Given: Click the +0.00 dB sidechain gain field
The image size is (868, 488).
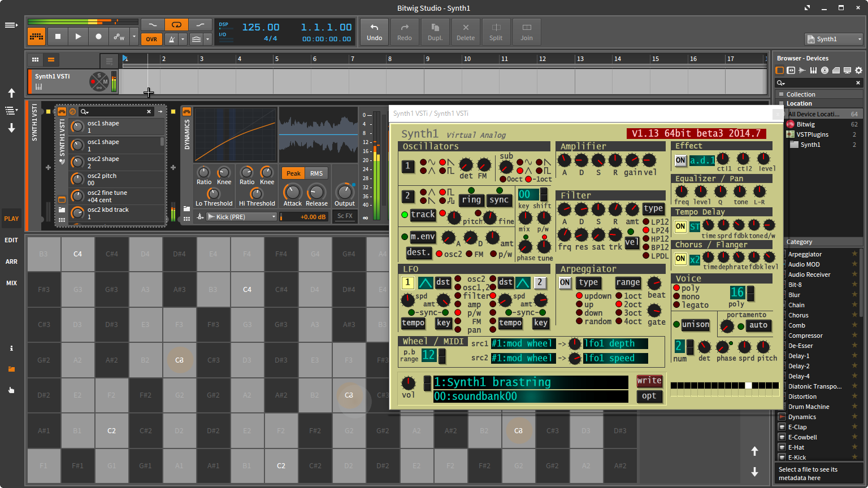Looking at the screenshot, I should click(305, 217).
